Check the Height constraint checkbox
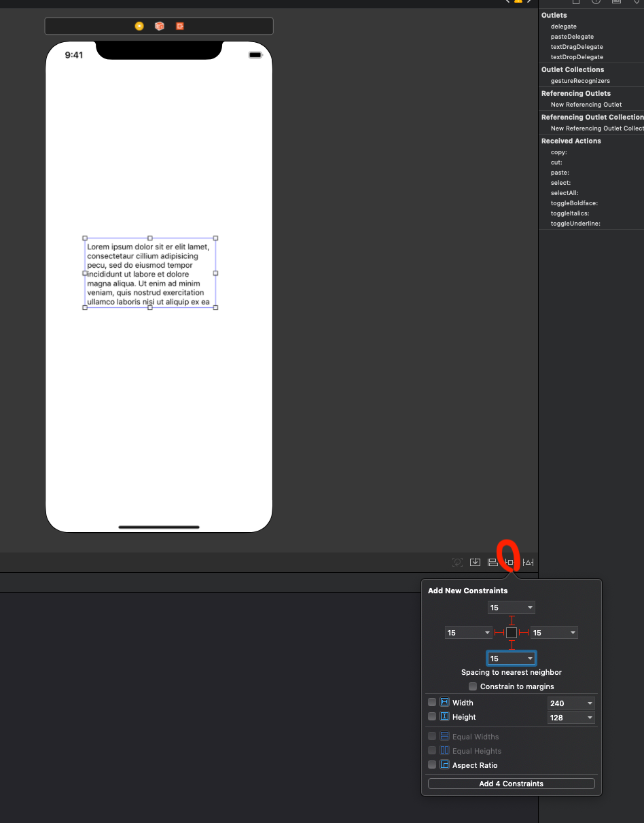This screenshot has width=644, height=823. tap(432, 717)
